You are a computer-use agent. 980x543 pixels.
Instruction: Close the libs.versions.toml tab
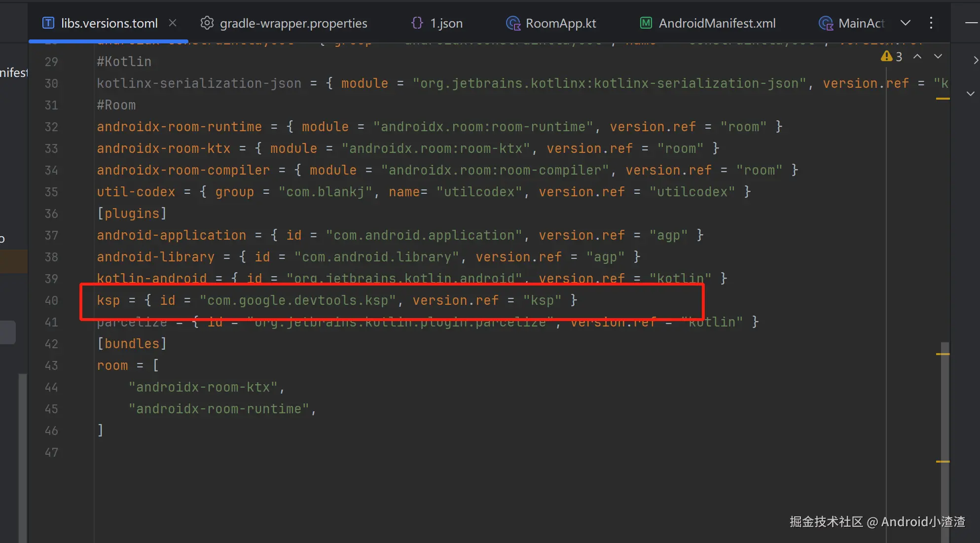point(173,23)
